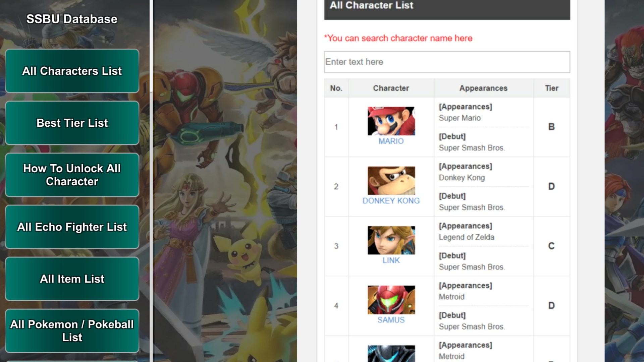Image resolution: width=644 pixels, height=362 pixels.
Task: Navigate to All Echo Fighter List
Action: coord(72,227)
